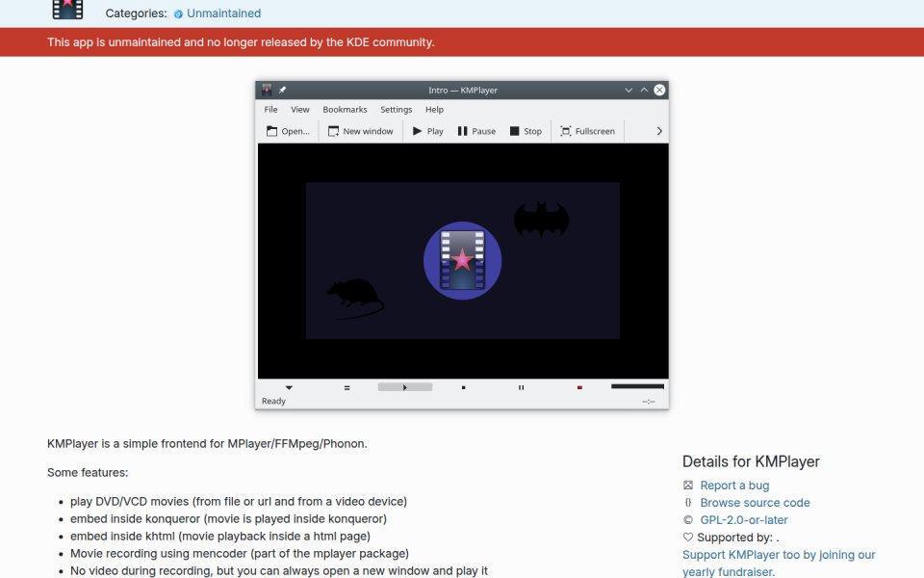Click the maximize chevron in KMPlayer title bar

tap(644, 90)
